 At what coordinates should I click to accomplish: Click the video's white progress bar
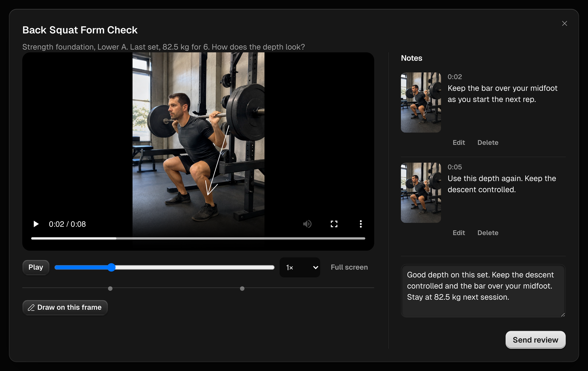click(198, 238)
